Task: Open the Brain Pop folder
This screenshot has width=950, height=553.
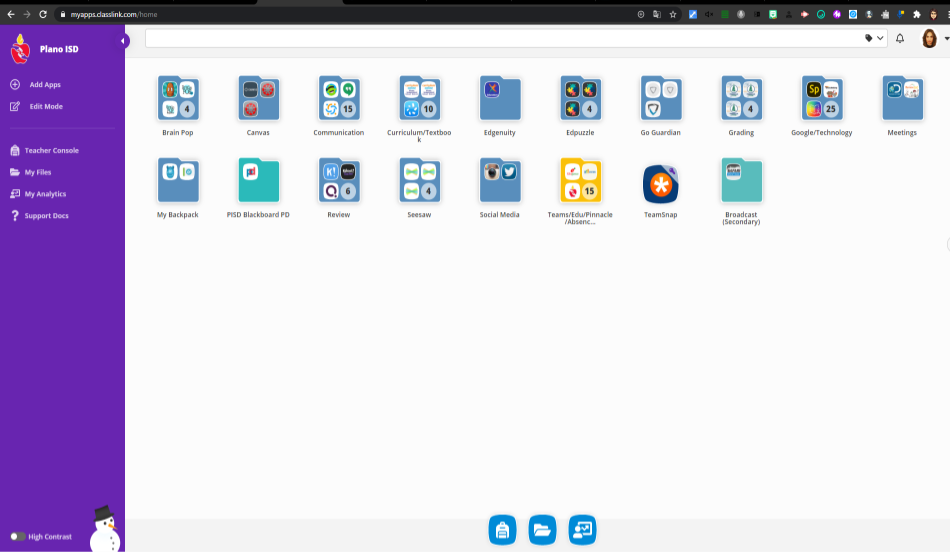Action: coord(178,99)
